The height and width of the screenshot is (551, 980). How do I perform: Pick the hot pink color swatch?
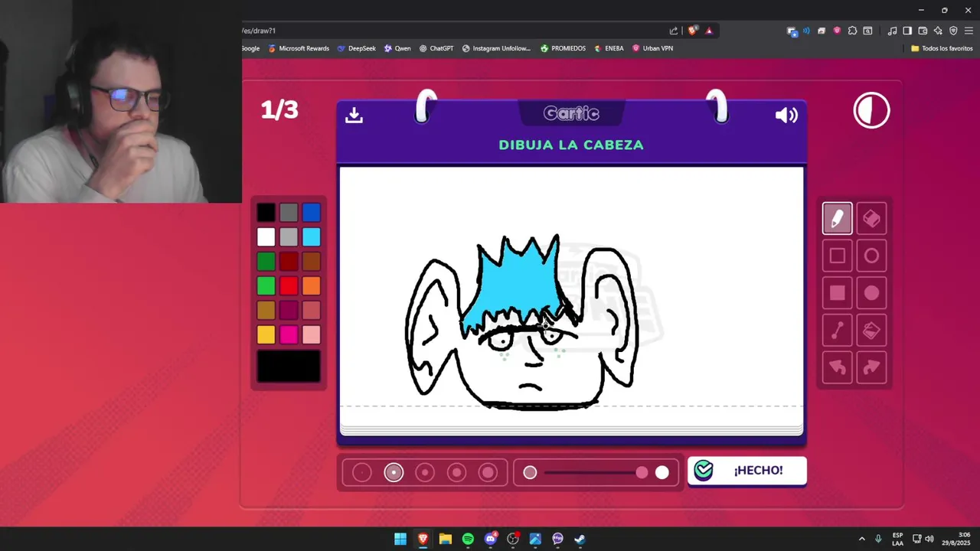click(289, 334)
